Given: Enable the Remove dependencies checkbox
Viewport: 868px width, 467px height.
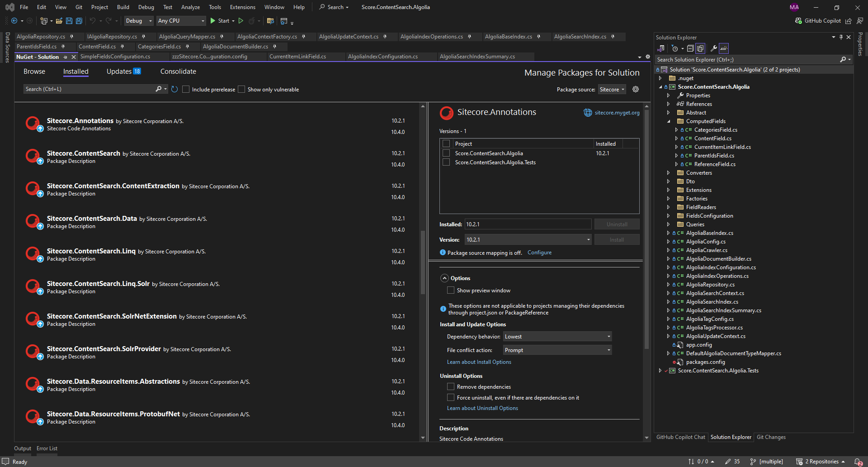Looking at the screenshot, I should (451, 386).
